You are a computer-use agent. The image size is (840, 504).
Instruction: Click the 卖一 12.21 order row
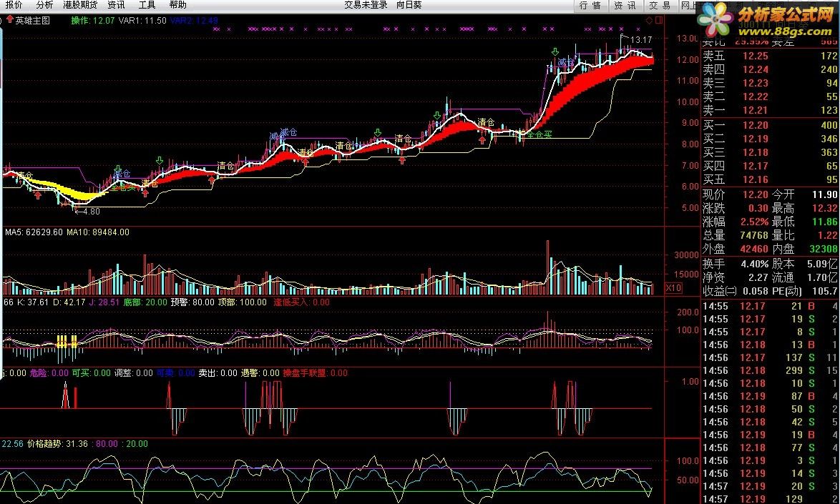point(770,110)
